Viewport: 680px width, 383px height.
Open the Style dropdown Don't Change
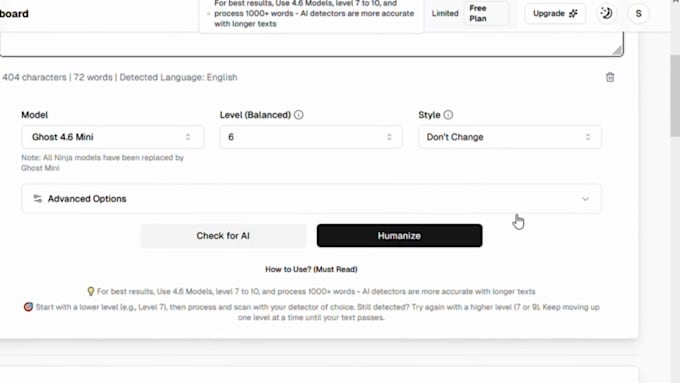pos(510,137)
